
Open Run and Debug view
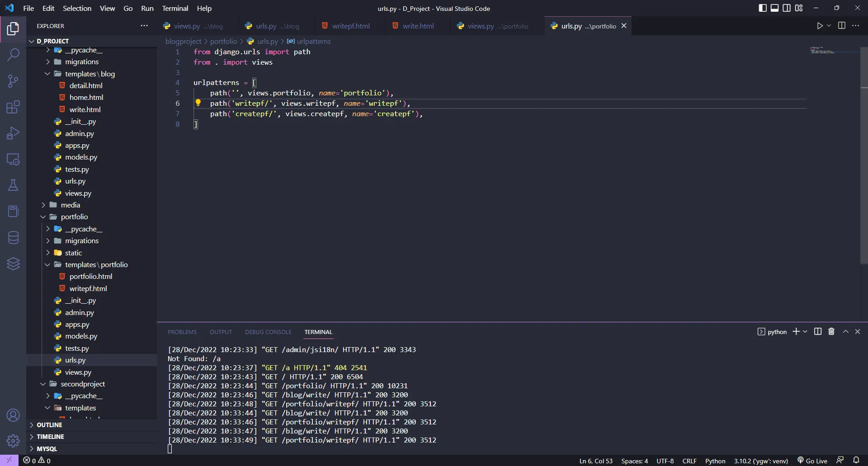tap(13, 133)
